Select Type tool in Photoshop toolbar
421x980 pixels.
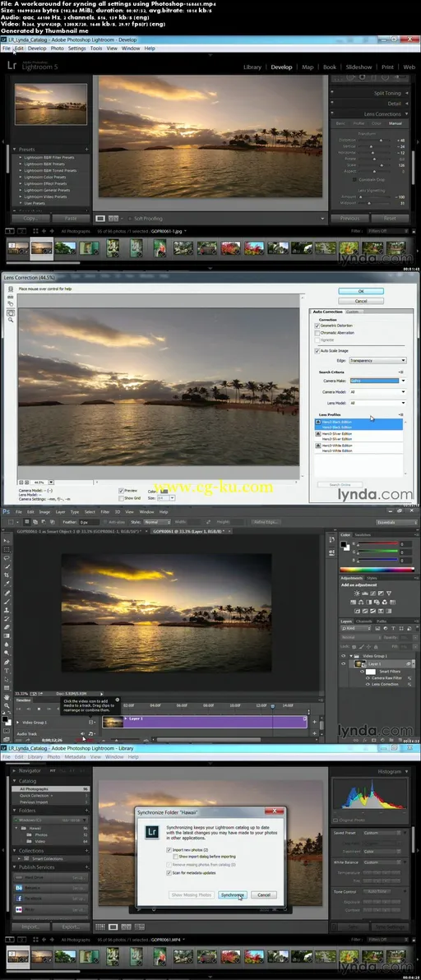coord(7,671)
